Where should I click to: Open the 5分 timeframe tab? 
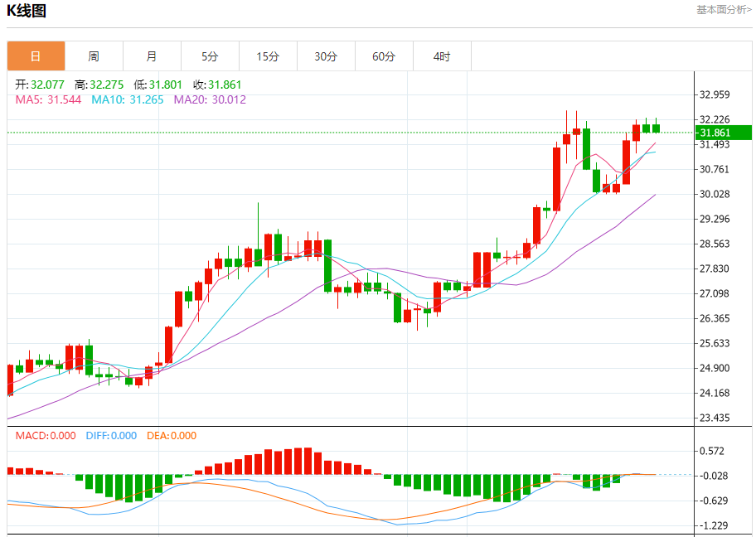click(x=210, y=56)
